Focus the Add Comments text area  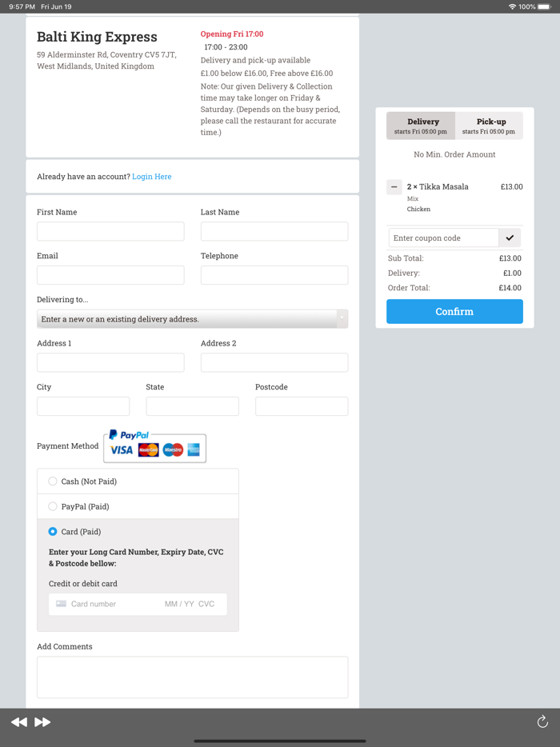click(192, 677)
